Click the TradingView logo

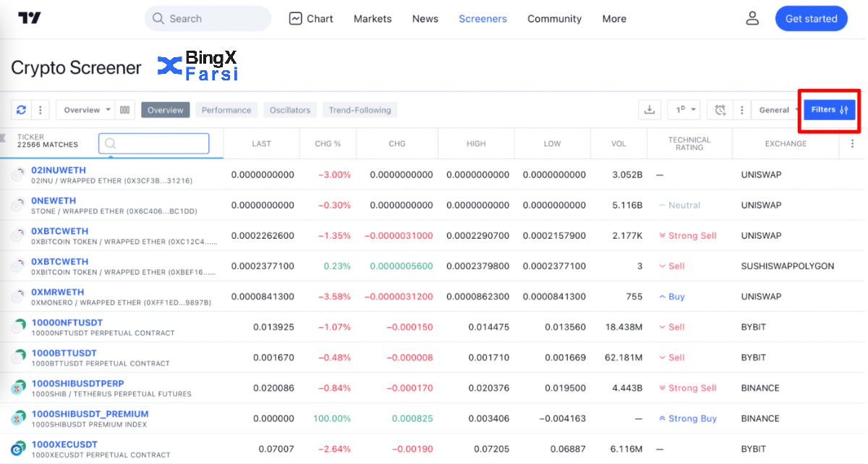pyautogui.click(x=30, y=19)
